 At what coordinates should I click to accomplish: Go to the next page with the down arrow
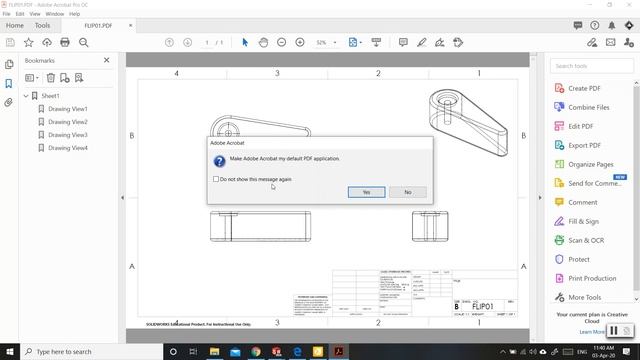(x=188, y=42)
